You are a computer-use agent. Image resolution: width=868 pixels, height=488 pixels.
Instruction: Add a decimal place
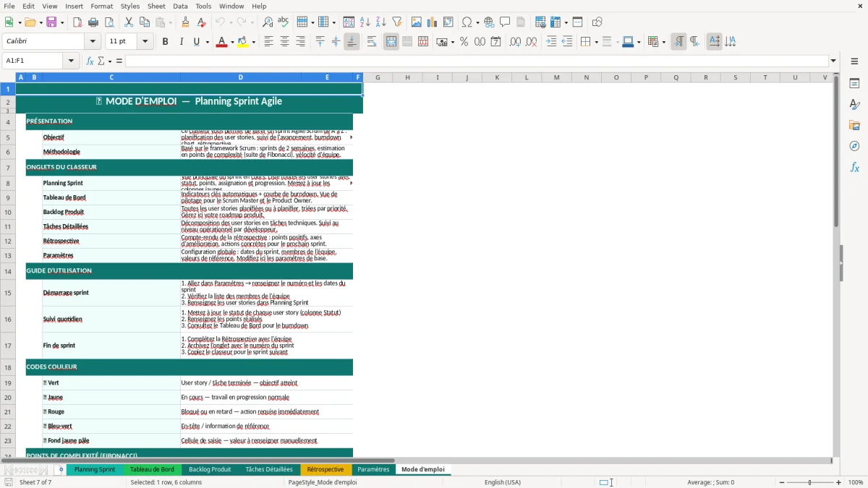click(x=515, y=42)
